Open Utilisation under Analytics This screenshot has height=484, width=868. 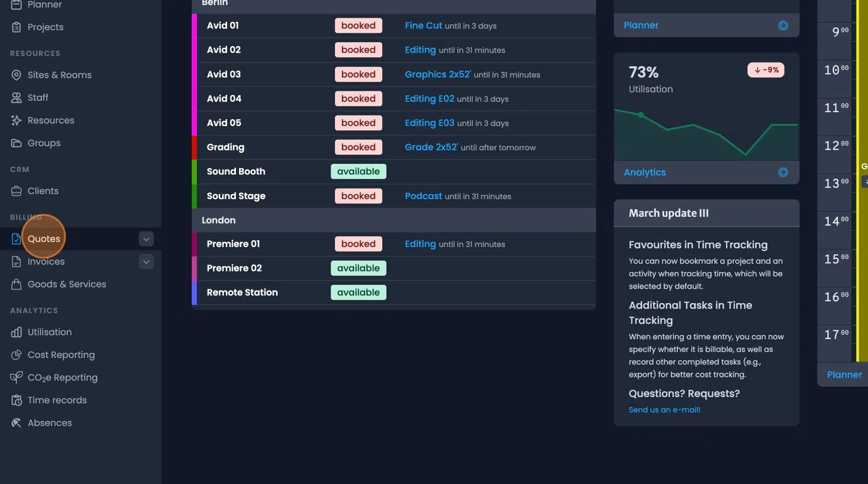49,331
